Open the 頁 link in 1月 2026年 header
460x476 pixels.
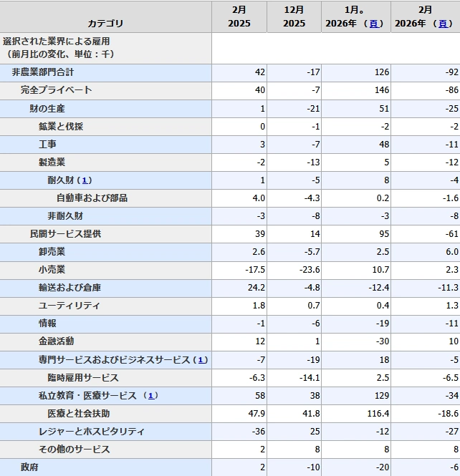click(x=374, y=24)
